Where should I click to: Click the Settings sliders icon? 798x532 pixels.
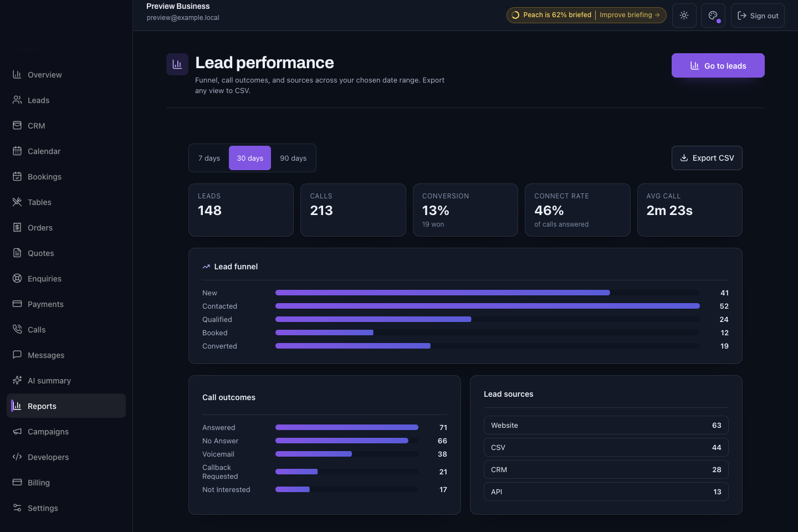click(x=17, y=508)
